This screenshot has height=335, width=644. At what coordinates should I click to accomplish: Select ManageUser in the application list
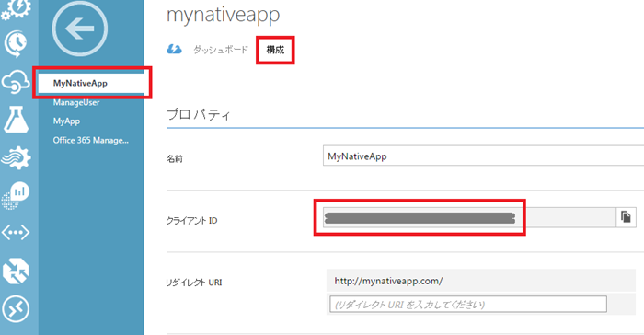coord(76,102)
